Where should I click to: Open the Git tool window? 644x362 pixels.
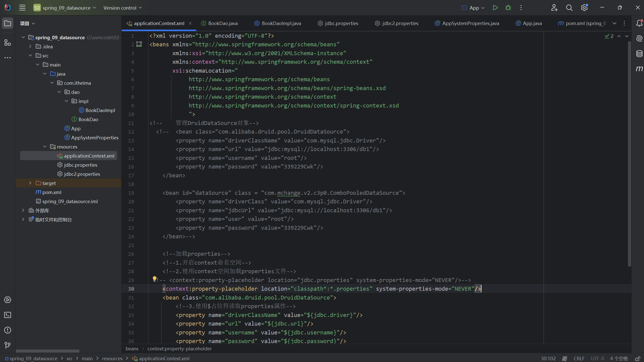(8, 345)
